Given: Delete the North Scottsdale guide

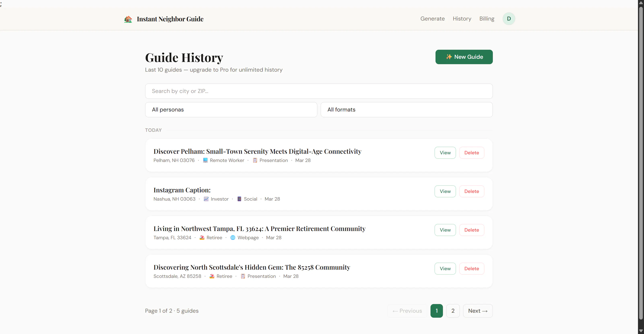Looking at the screenshot, I should [x=472, y=269].
